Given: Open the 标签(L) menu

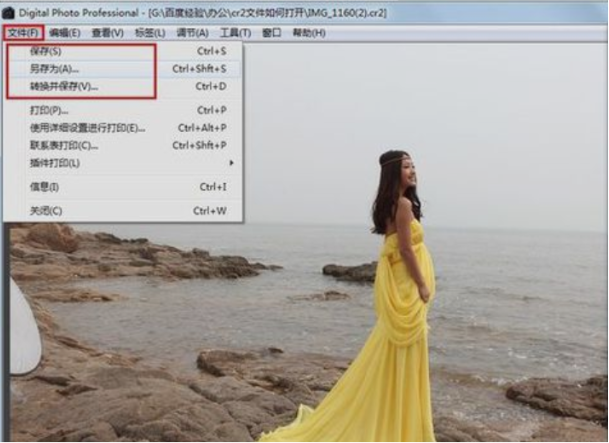Looking at the screenshot, I should [150, 33].
